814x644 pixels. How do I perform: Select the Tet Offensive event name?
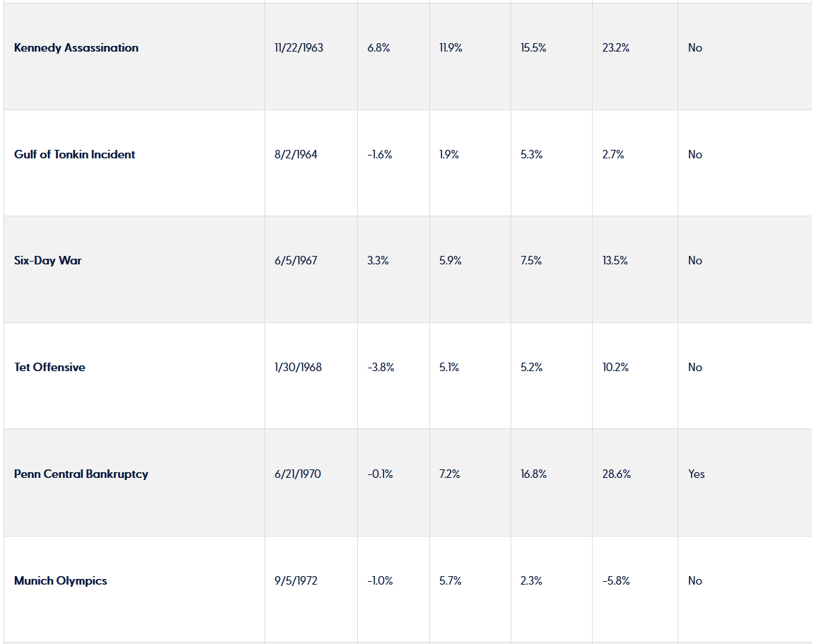(x=50, y=368)
